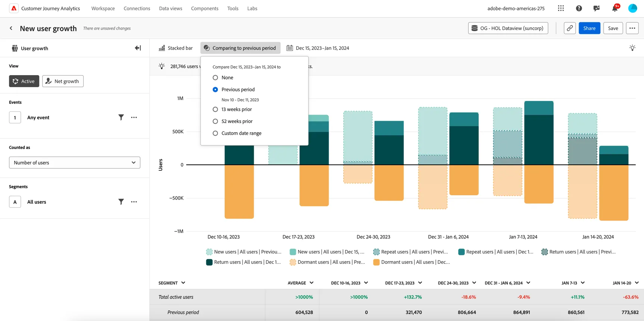Click the Dormant users Dec... orange legend swatch

(x=376, y=262)
